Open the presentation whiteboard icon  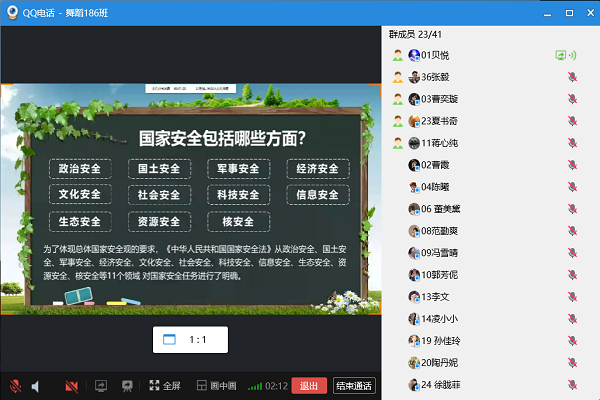tap(127, 385)
